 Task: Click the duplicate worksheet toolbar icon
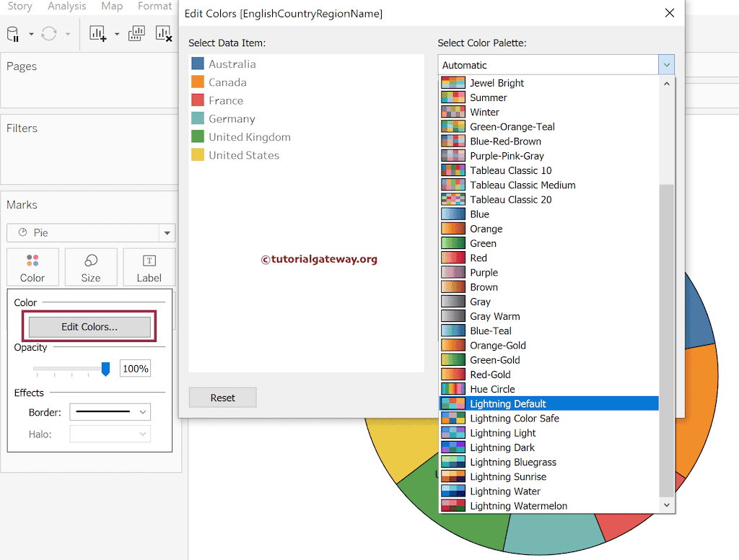136,34
